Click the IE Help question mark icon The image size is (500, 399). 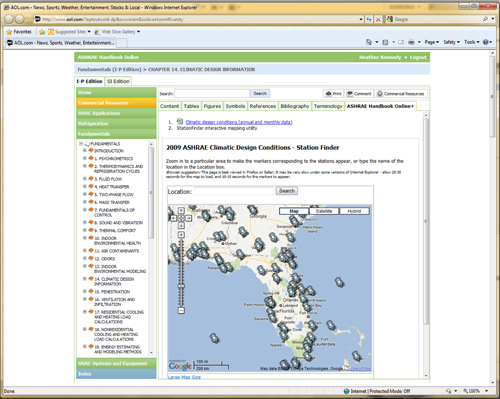pos(486,42)
